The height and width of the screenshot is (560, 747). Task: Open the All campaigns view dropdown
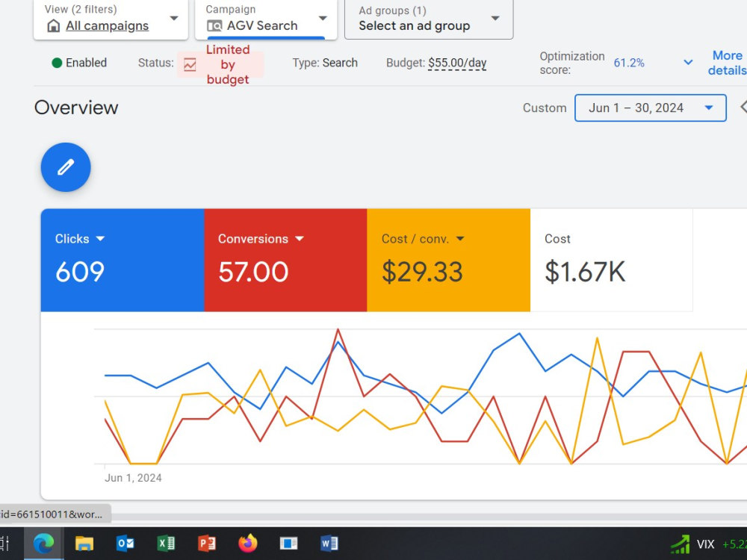pos(174,19)
